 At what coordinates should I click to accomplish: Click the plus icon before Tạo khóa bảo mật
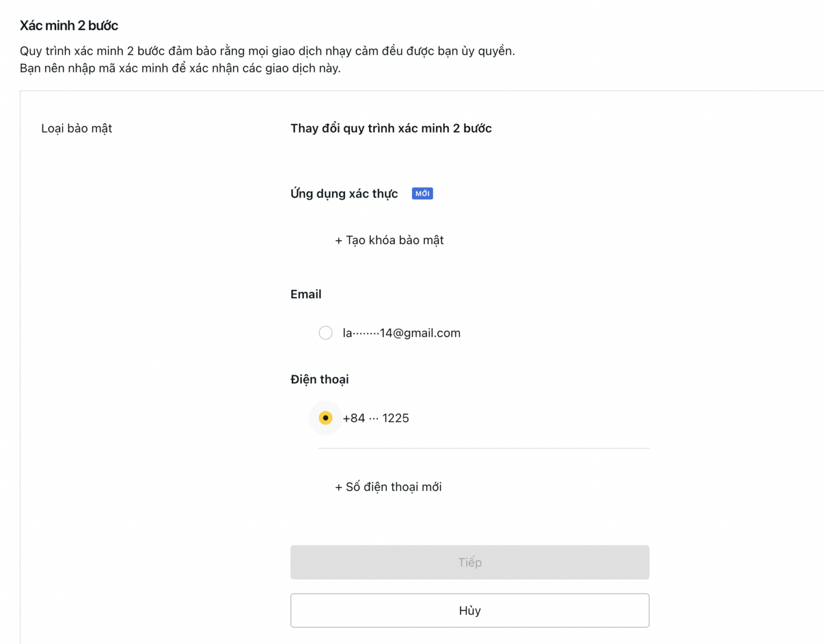(339, 241)
